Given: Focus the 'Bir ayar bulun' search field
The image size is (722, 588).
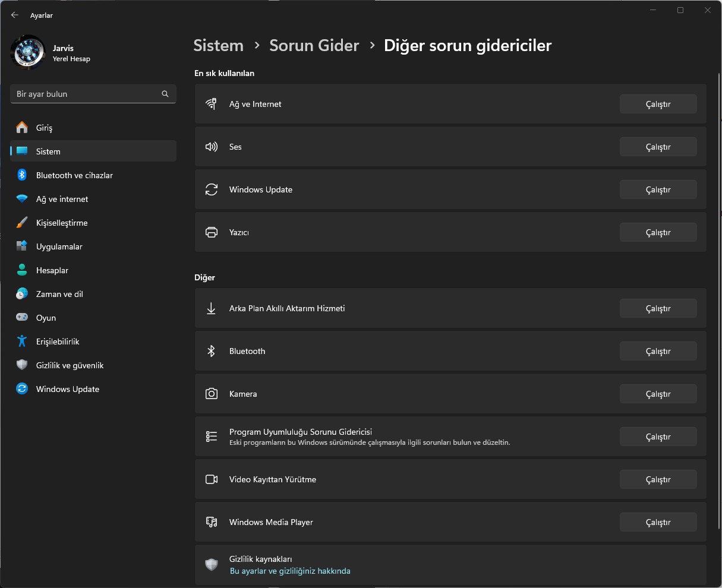Looking at the screenshot, I should [x=93, y=94].
